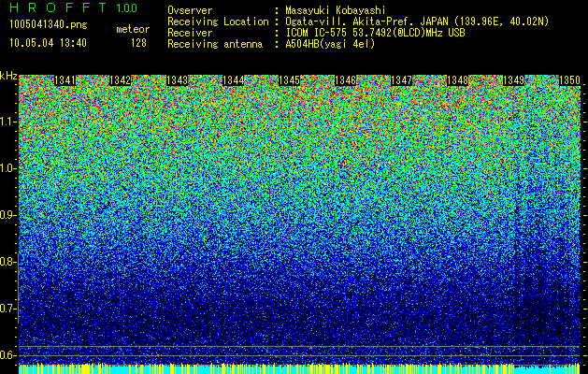The width and height of the screenshot is (588, 374).
Task: Click the 1345 time marker
Action: [x=289, y=80]
